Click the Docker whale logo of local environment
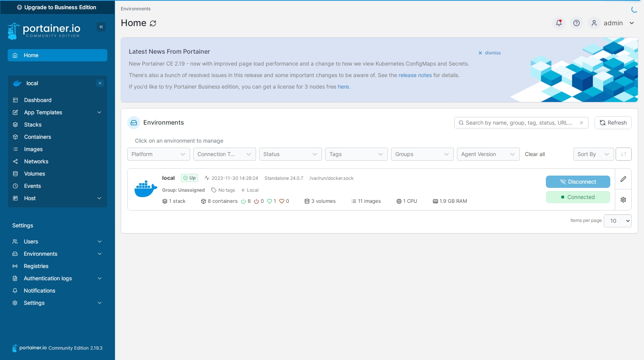This screenshot has width=644, height=360. (x=146, y=189)
